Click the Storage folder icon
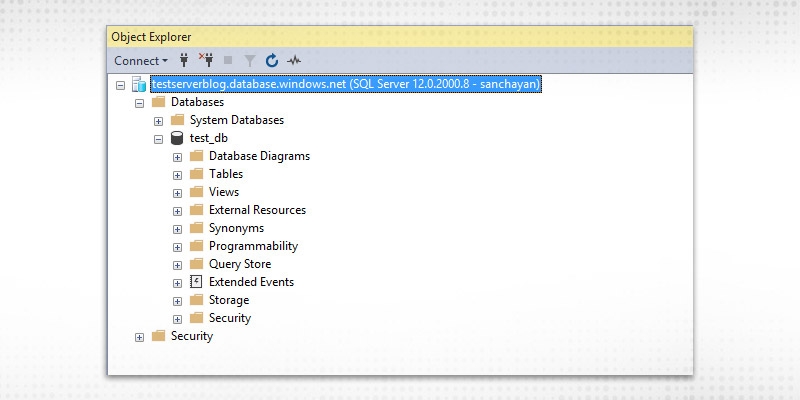Screen dimensions: 800x400 point(196,300)
